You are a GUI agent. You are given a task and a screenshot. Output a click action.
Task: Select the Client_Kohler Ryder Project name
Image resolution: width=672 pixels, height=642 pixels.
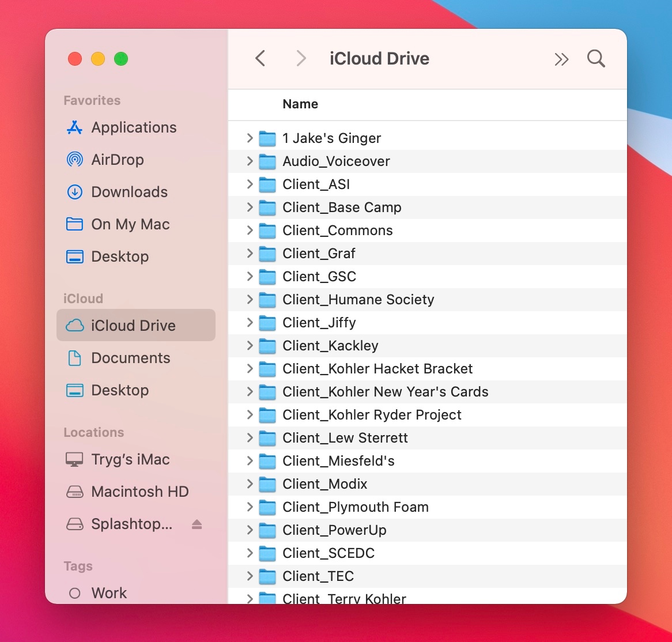pos(372,415)
